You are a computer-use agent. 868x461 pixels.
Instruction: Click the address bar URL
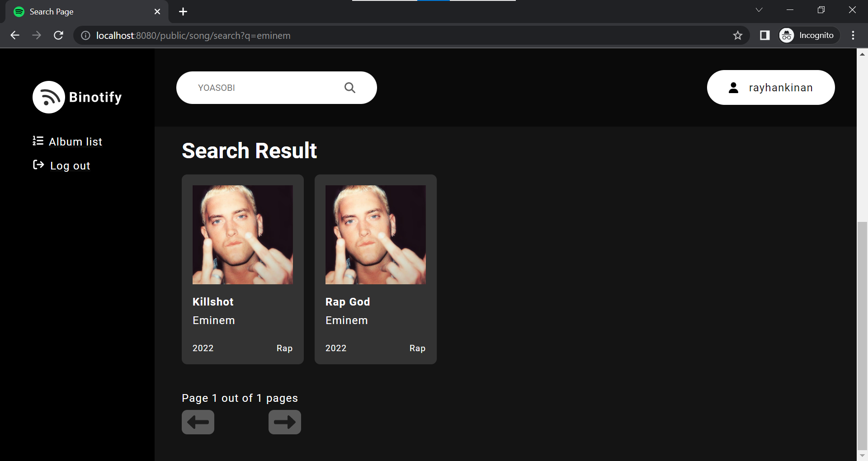click(x=193, y=35)
